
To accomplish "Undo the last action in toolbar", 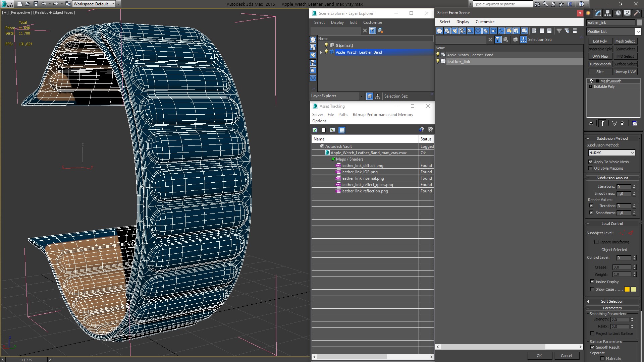I will [44, 4].
